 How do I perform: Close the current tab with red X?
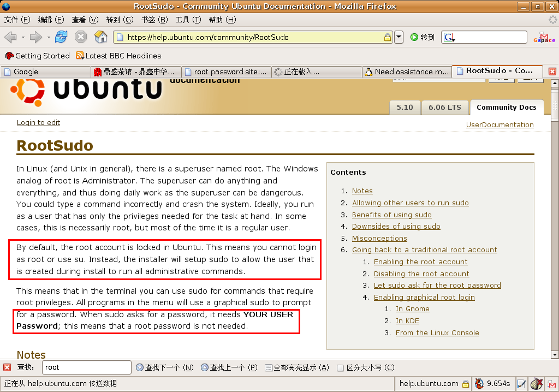pos(552,72)
